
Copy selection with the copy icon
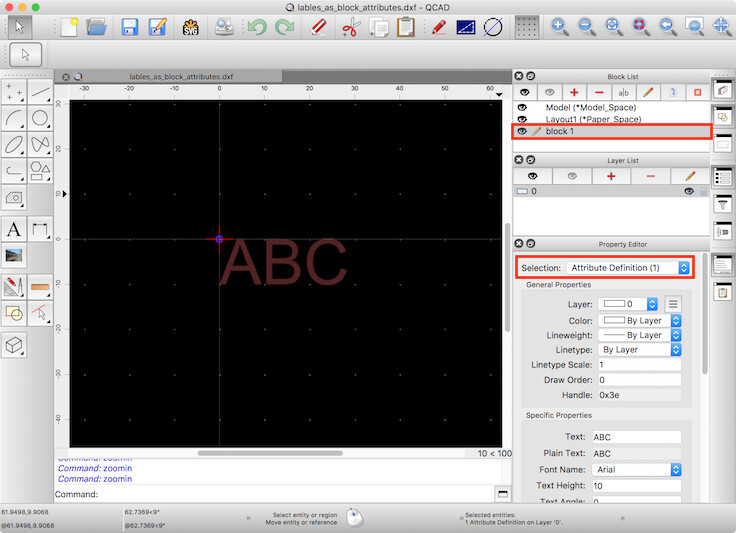379,27
